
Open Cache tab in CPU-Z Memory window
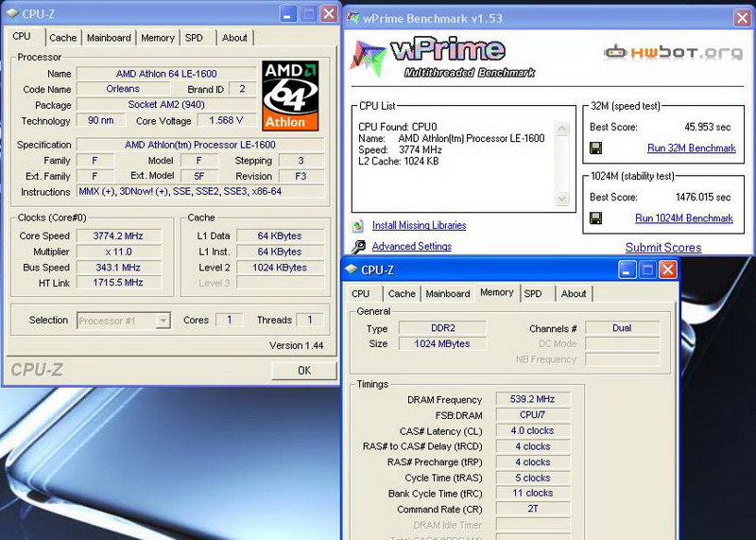(402, 293)
